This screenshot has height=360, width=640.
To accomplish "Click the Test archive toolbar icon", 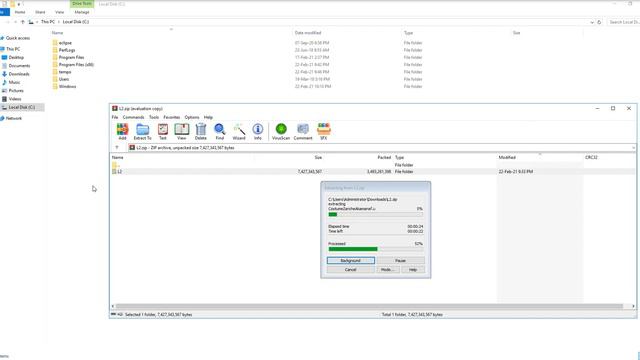I will (163, 131).
